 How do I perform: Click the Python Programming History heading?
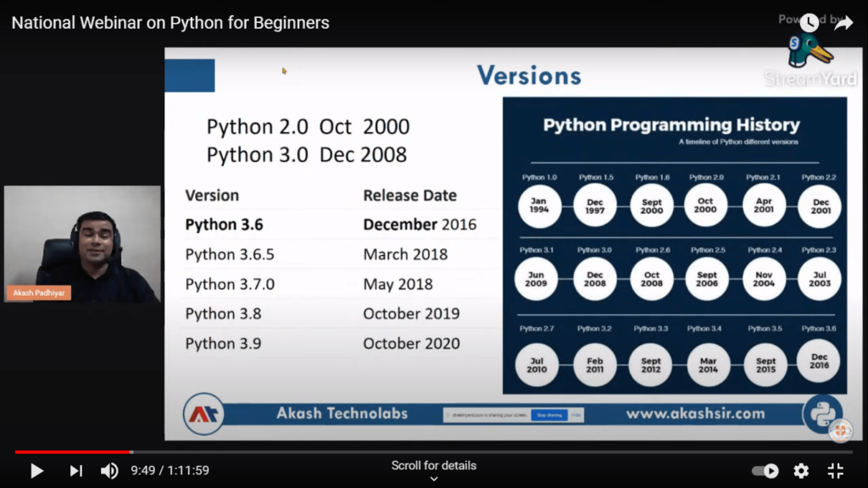pyautogui.click(x=671, y=125)
